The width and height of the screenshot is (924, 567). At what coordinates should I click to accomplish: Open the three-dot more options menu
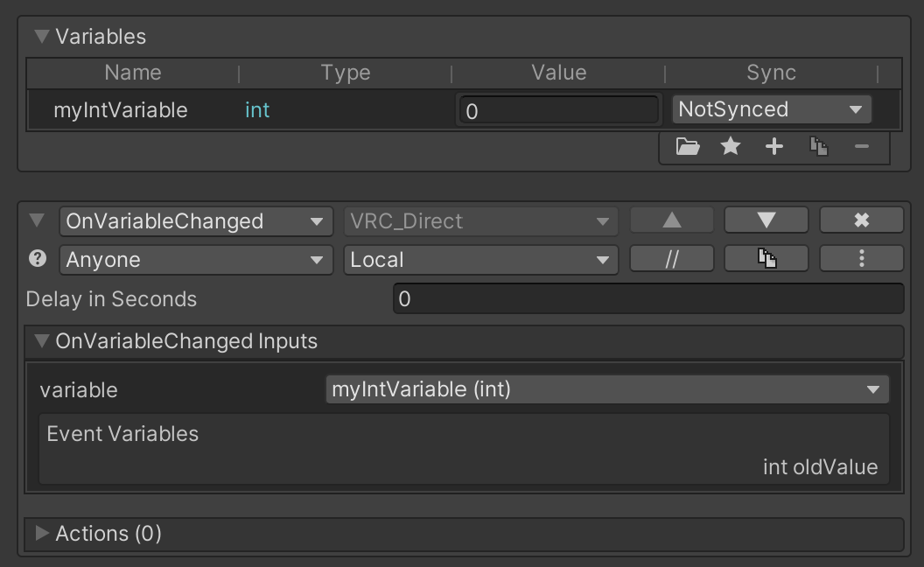[862, 259]
